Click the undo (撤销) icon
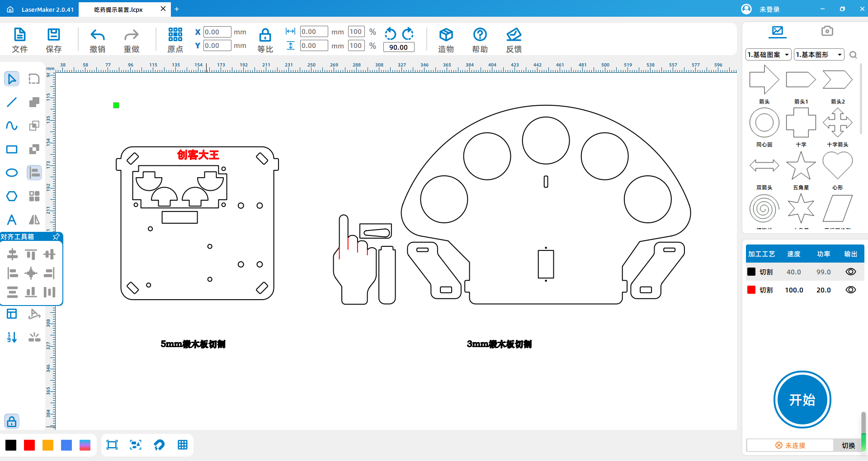868x461 pixels. [x=97, y=35]
